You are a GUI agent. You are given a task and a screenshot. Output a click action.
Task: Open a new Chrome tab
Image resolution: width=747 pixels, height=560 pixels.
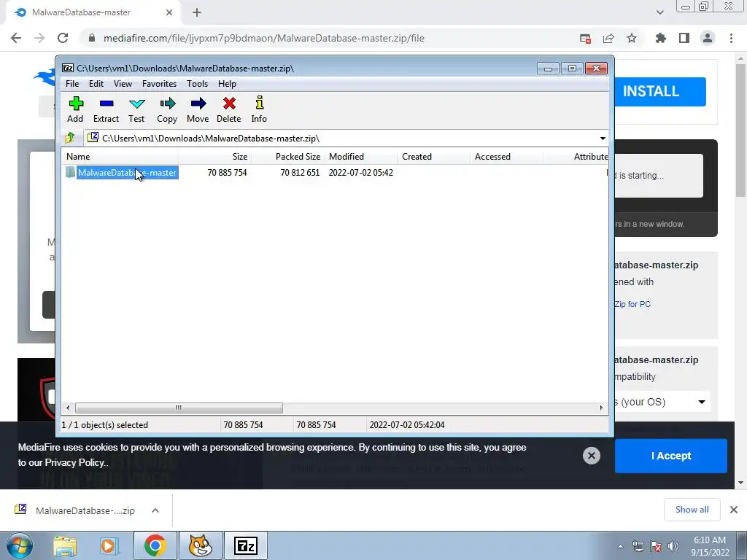(197, 12)
